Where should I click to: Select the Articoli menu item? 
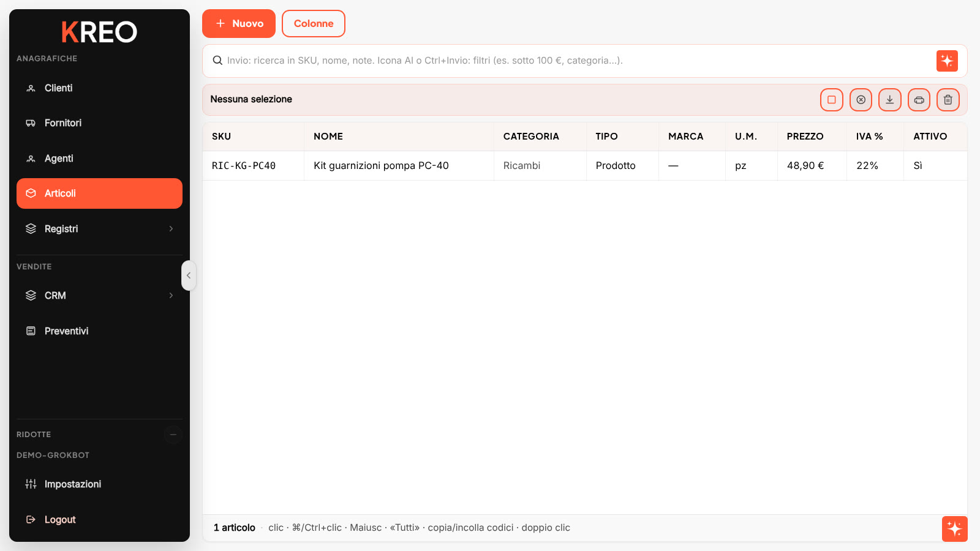point(99,193)
